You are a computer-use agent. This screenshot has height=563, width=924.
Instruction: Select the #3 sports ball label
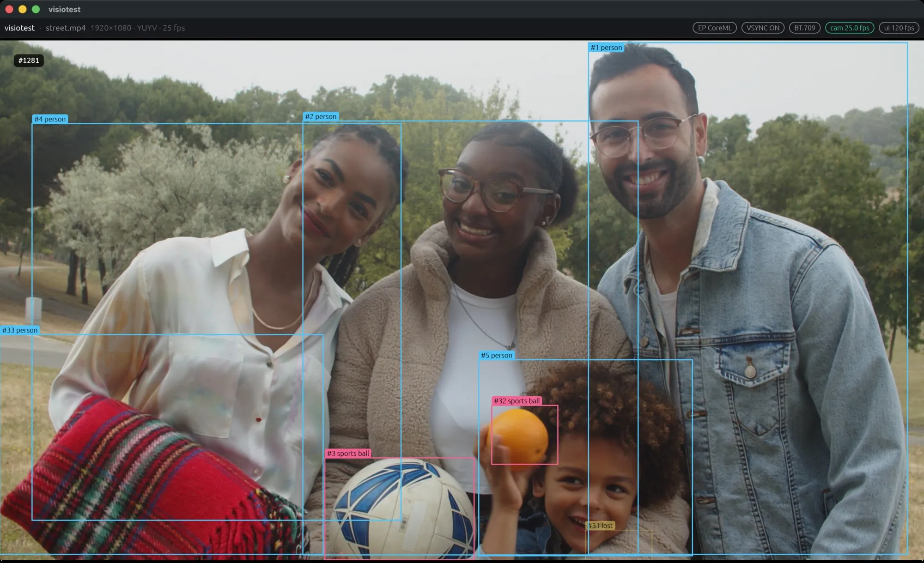coord(348,454)
